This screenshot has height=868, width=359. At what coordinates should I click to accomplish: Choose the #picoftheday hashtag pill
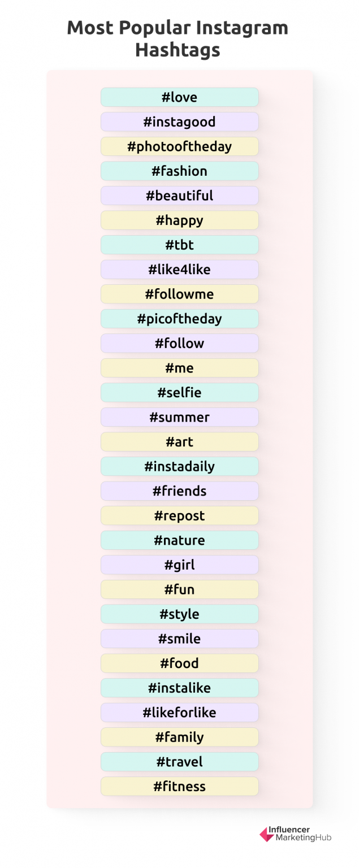[x=179, y=319]
